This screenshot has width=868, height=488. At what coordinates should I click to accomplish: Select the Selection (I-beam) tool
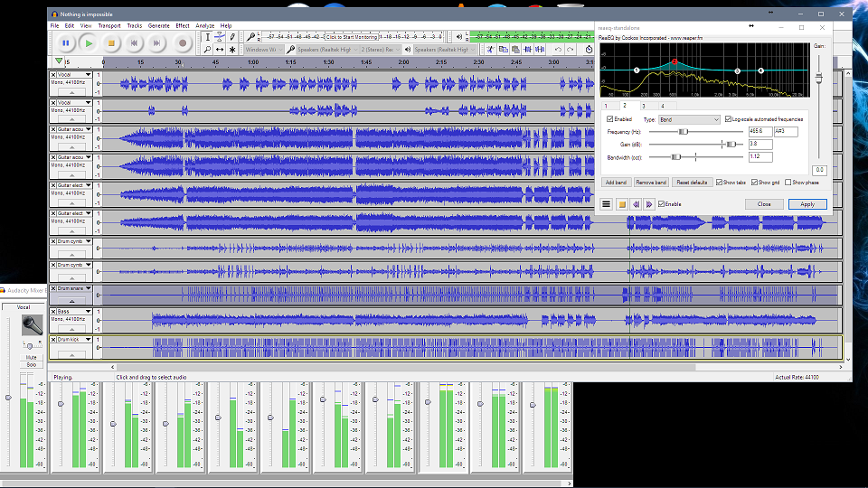pyautogui.click(x=208, y=37)
